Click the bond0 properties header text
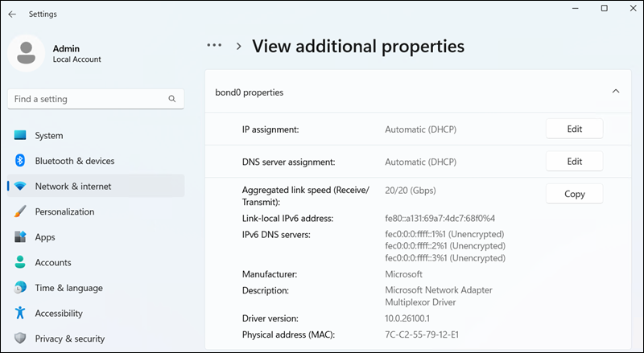This screenshot has height=353, width=644. [x=250, y=92]
